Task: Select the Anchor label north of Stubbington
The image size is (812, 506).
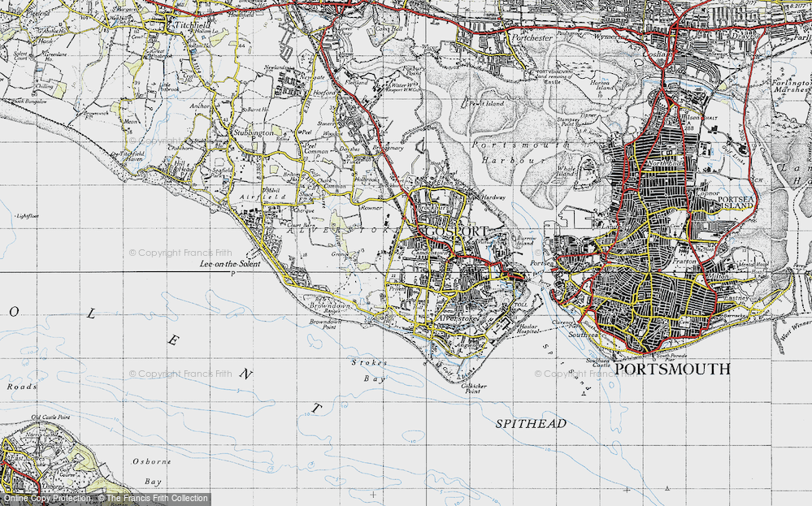Action: 199,106
